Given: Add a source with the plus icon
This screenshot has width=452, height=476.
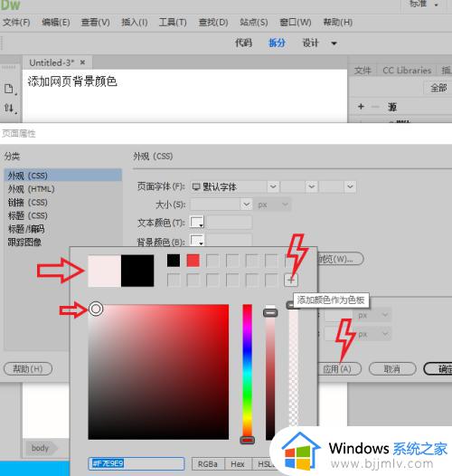Looking at the screenshot, I should pyautogui.click(x=361, y=107).
